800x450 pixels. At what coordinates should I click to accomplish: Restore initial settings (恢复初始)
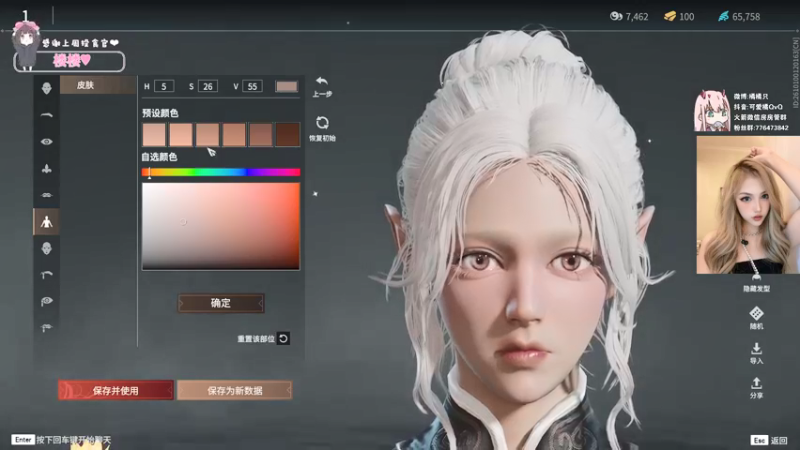coord(322,129)
